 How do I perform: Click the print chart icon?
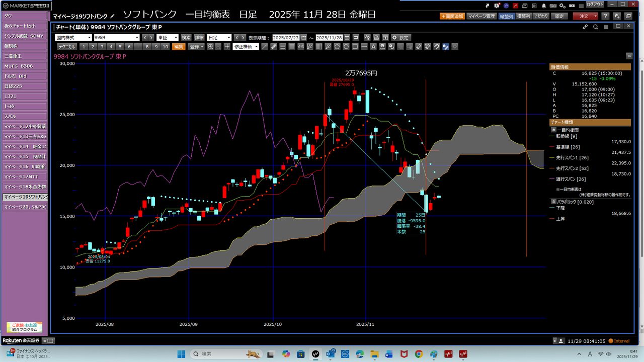[376, 38]
